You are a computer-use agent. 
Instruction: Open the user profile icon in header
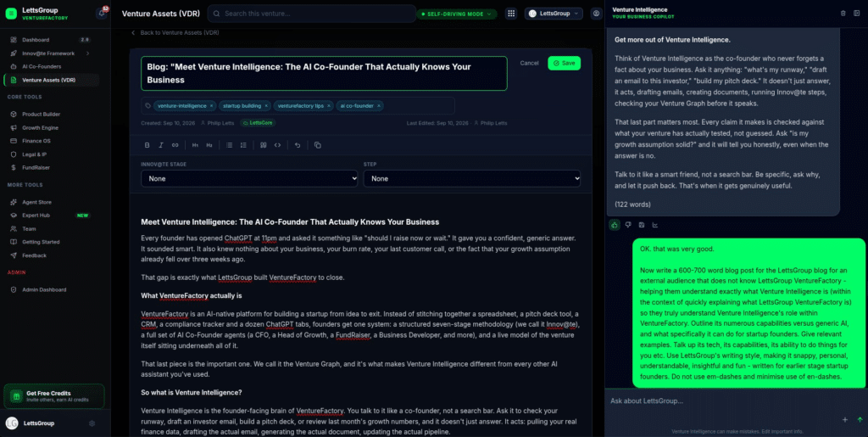[x=596, y=14]
